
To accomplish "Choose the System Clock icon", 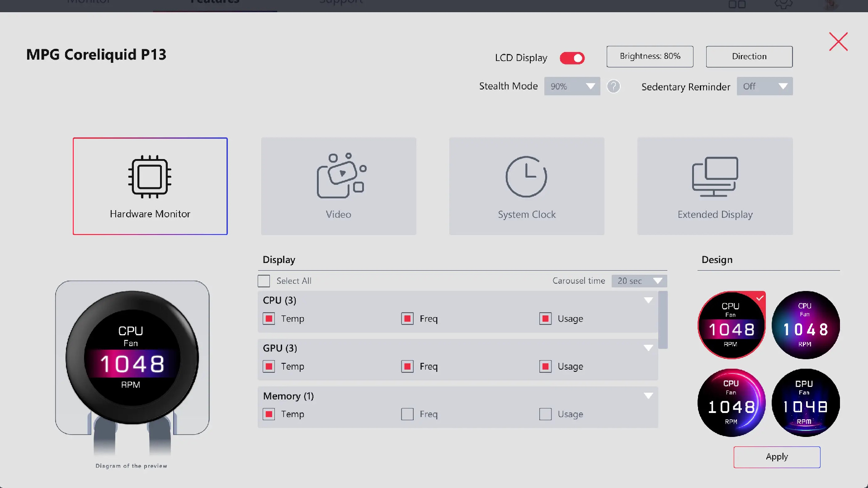I will pyautogui.click(x=526, y=177).
